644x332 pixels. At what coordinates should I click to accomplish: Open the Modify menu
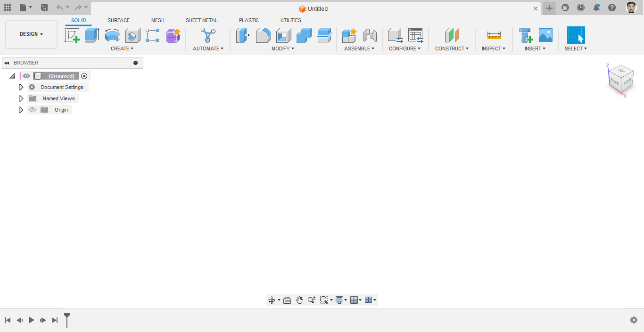click(282, 48)
